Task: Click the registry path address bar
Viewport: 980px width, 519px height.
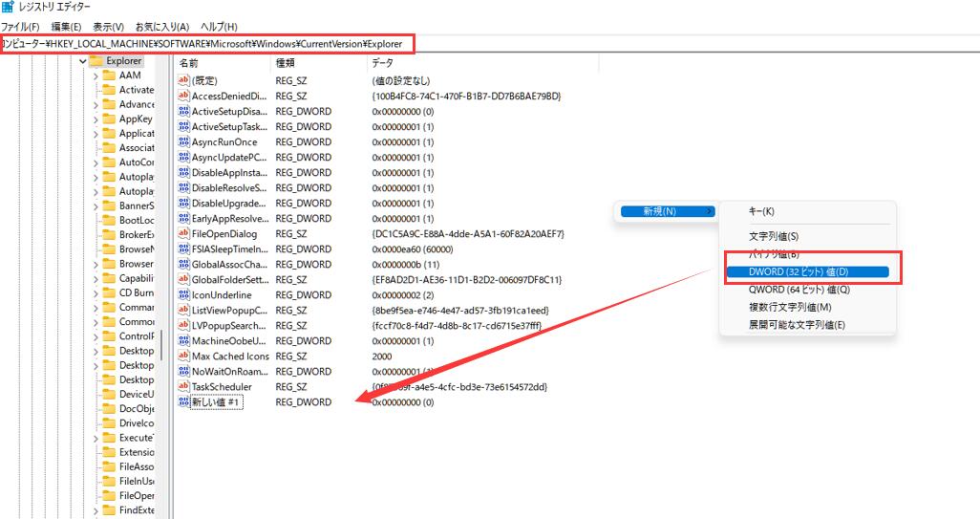Action: click(207, 44)
